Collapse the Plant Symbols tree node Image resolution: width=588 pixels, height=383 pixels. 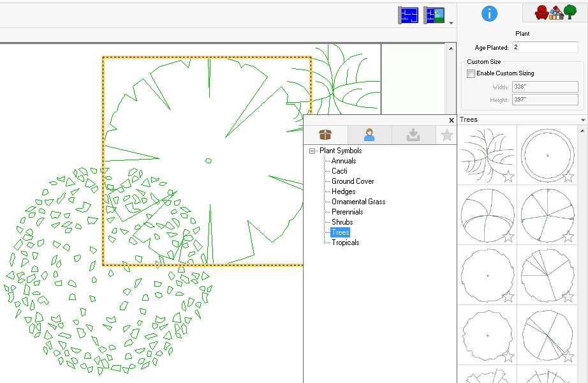(312, 150)
